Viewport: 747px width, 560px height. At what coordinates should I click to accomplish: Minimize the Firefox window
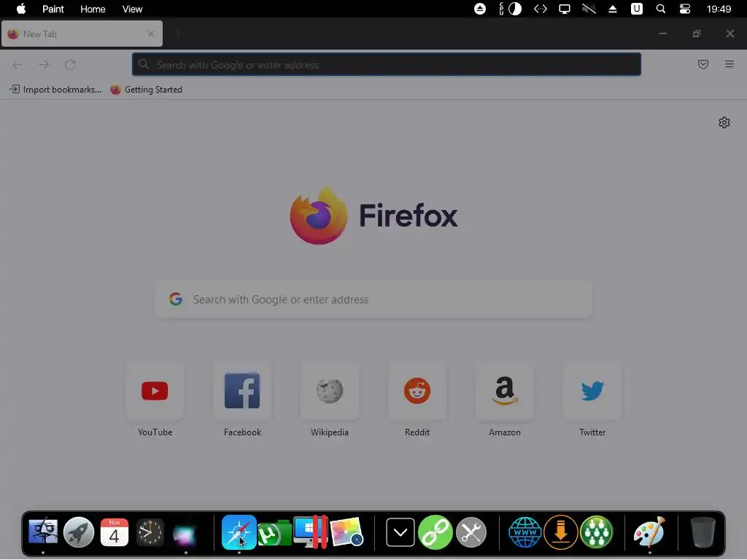coord(662,34)
